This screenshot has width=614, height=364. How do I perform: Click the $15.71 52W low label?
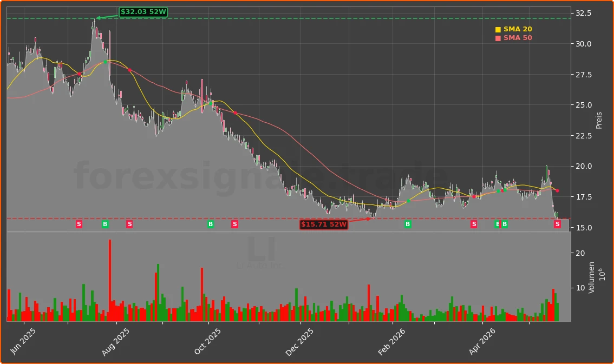point(324,224)
